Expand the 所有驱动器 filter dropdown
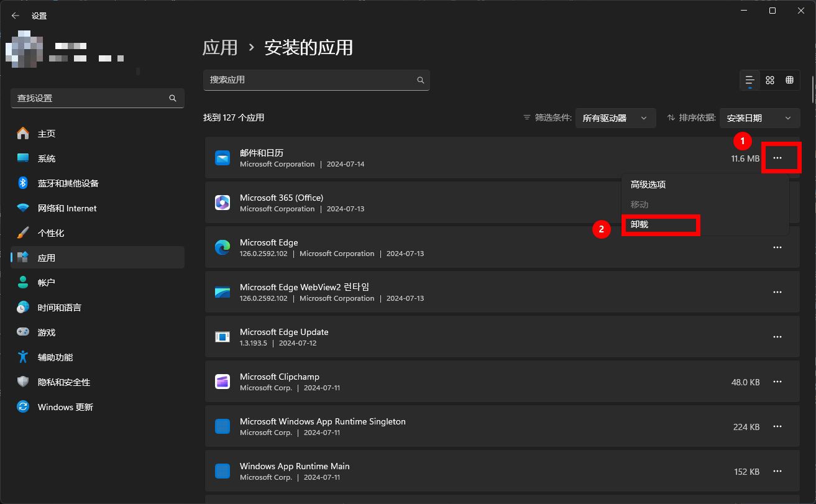The image size is (816, 504). click(615, 118)
